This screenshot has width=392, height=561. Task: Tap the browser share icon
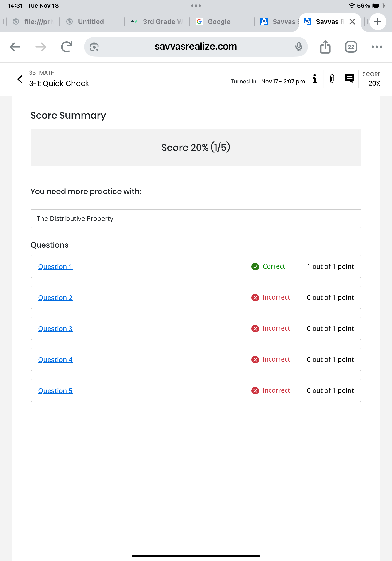pyautogui.click(x=325, y=47)
